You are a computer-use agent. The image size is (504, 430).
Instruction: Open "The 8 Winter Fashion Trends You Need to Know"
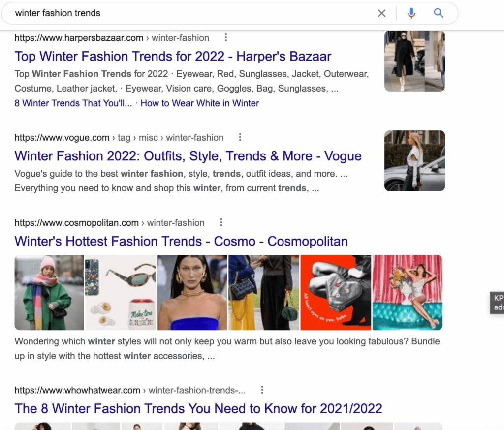coord(198,409)
